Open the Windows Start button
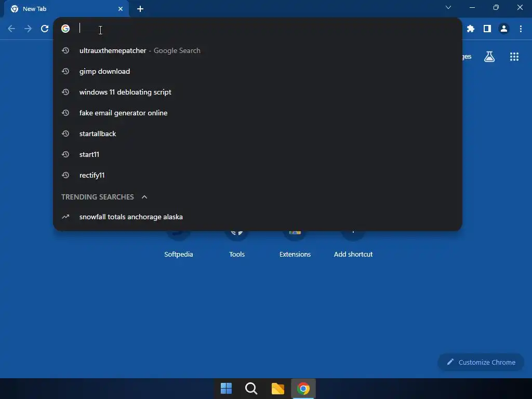The width and height of the screenshot is (532, 399). [227, 389]
